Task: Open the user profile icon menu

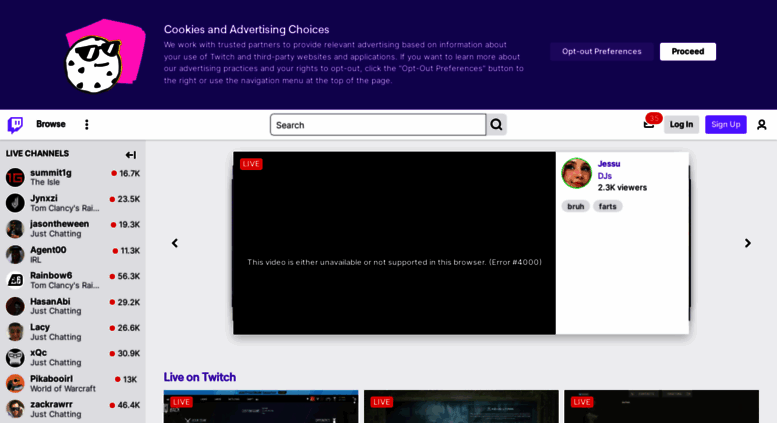Action: pos(762,125)
